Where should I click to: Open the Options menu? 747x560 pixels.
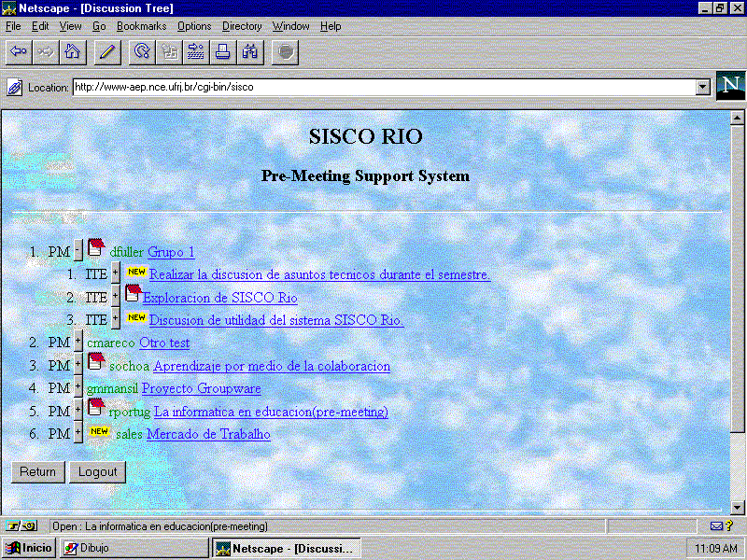(194, 26)
